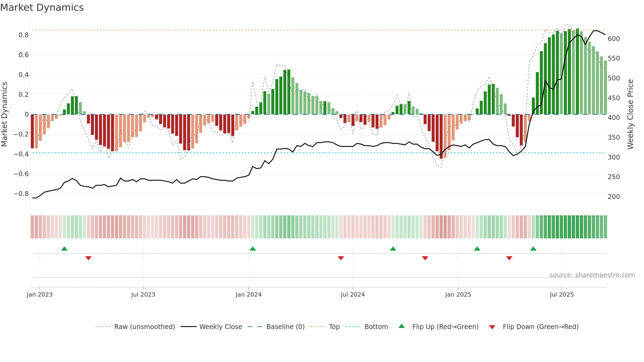Click the Jan 2025 x-axis label

point(458,294)
